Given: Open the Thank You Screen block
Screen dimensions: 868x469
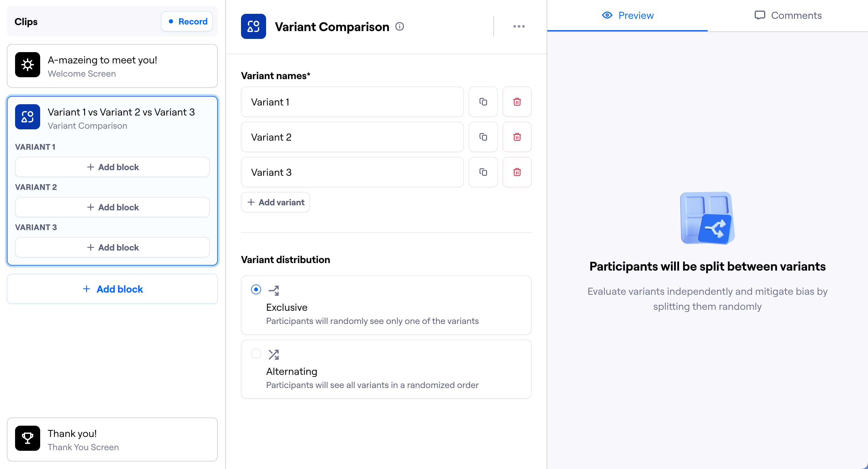Looking at the screenshot, I should 112,440.
